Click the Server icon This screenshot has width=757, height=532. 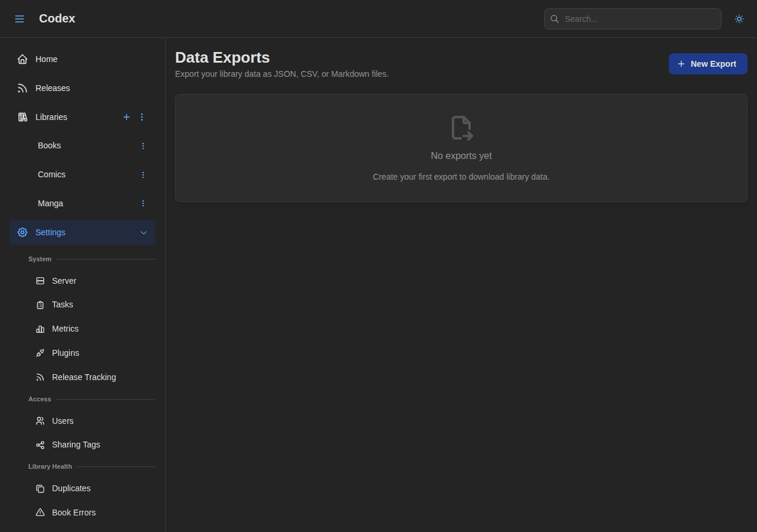tap(40, 281)
